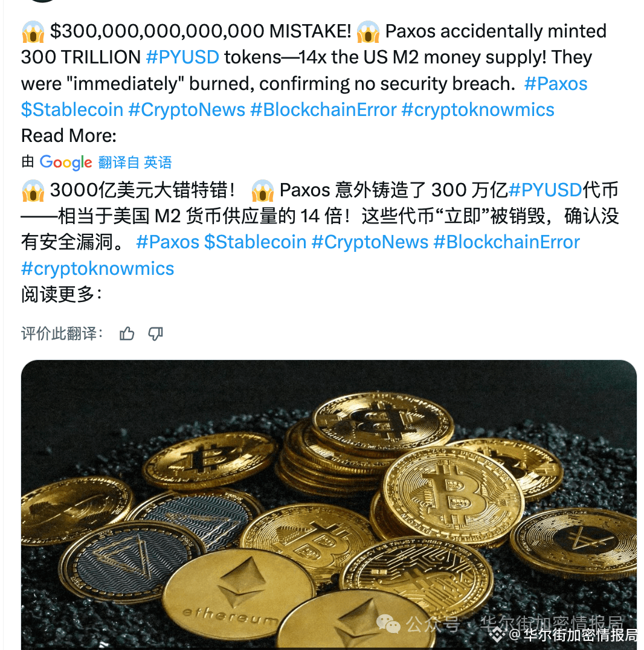Click the thumbs up translation rating icon
The image size is (644, 650).
click(127, 333)
